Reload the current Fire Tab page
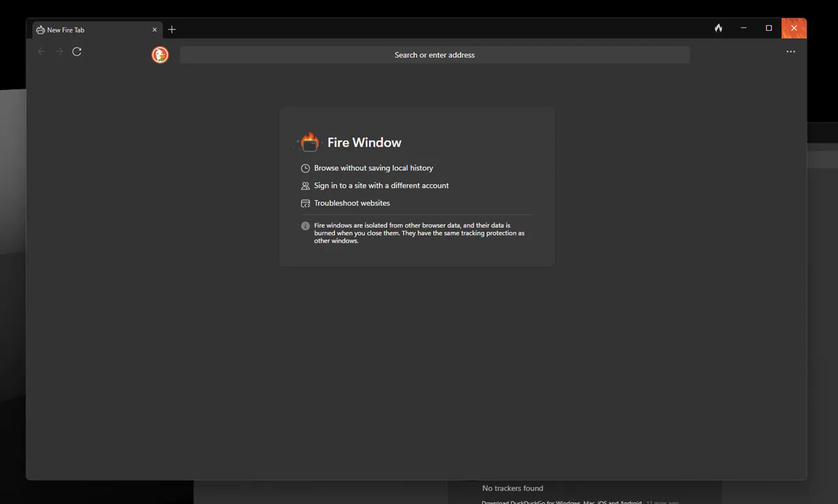Screen dimensions: 838x504 77,52
